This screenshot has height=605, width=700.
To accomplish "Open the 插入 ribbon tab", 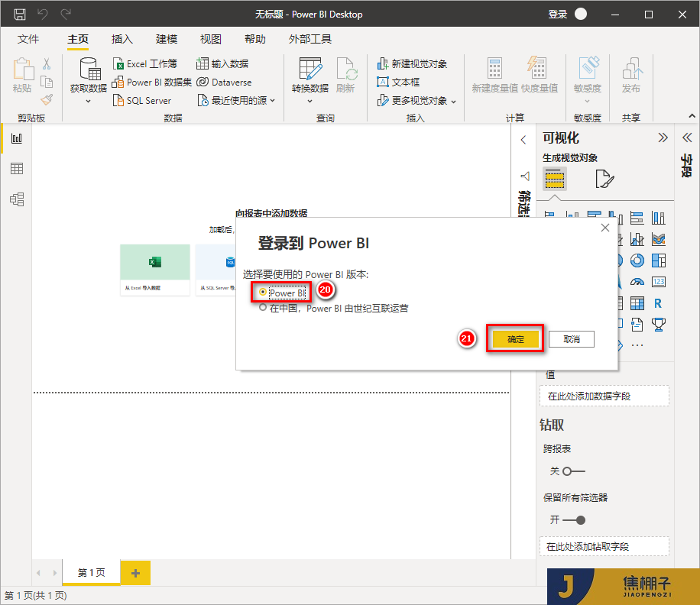I will pyautogui.click(x=122, y=39).
